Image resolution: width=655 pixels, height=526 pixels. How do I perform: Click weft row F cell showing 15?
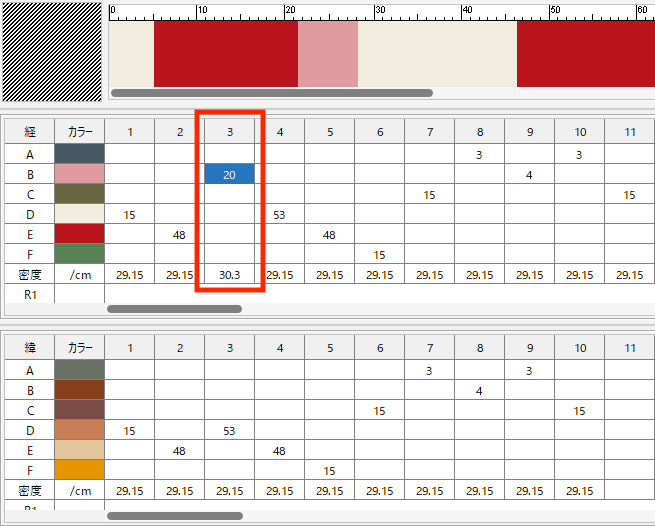(330, 470)
